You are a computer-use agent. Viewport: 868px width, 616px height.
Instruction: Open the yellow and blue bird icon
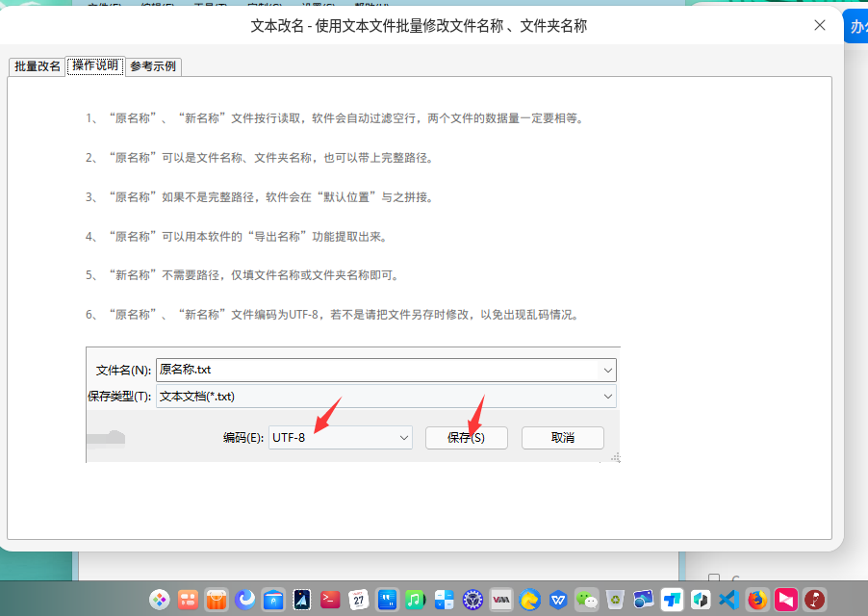530,600
